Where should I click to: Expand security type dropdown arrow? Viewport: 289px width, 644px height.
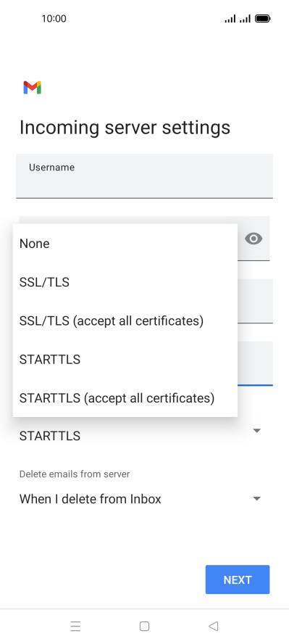[x=256, y=431]
